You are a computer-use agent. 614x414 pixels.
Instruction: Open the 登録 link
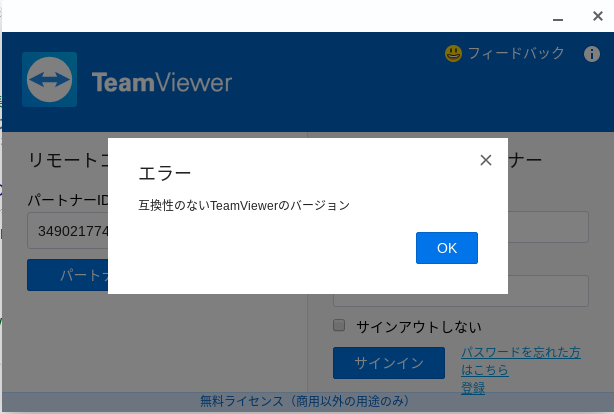pyautogui.click(x=473, y=388)
